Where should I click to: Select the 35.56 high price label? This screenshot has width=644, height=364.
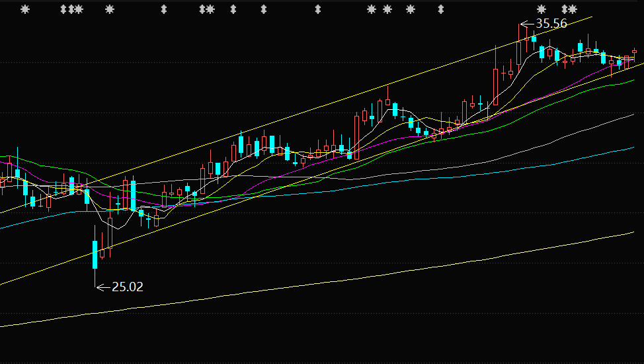pos(551,23)
